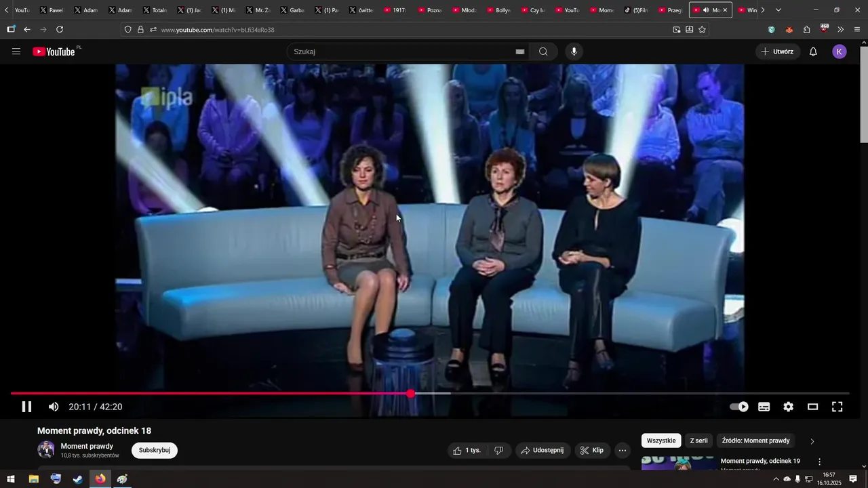Click the magnifier search button
Viewport: 868px width, 488px height.
(543, 52)
